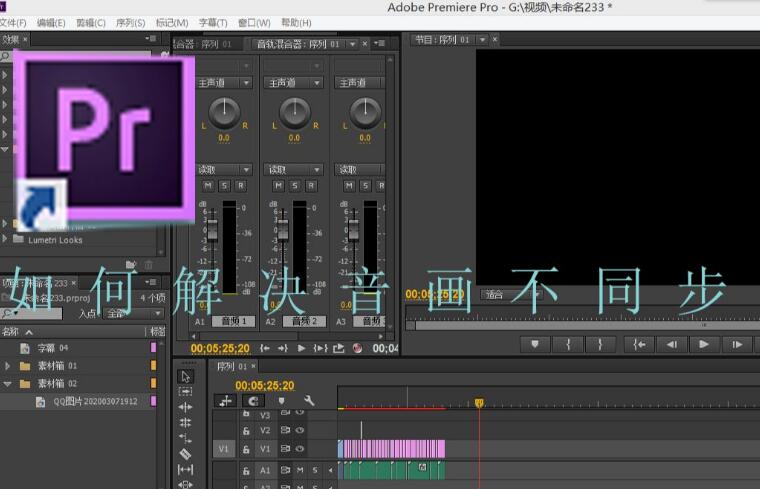Select the Slip tool

pos(186,469)
